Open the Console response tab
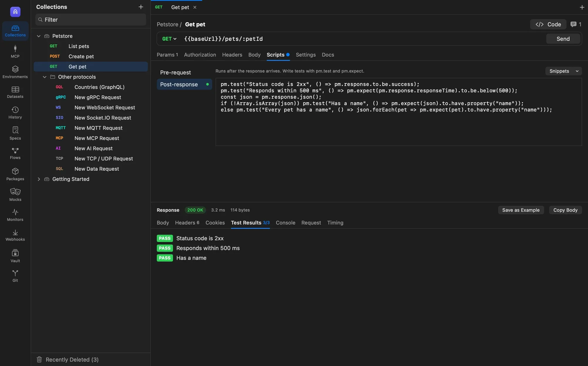Screen dimensions: 588x366 click(x=285, y=223)
